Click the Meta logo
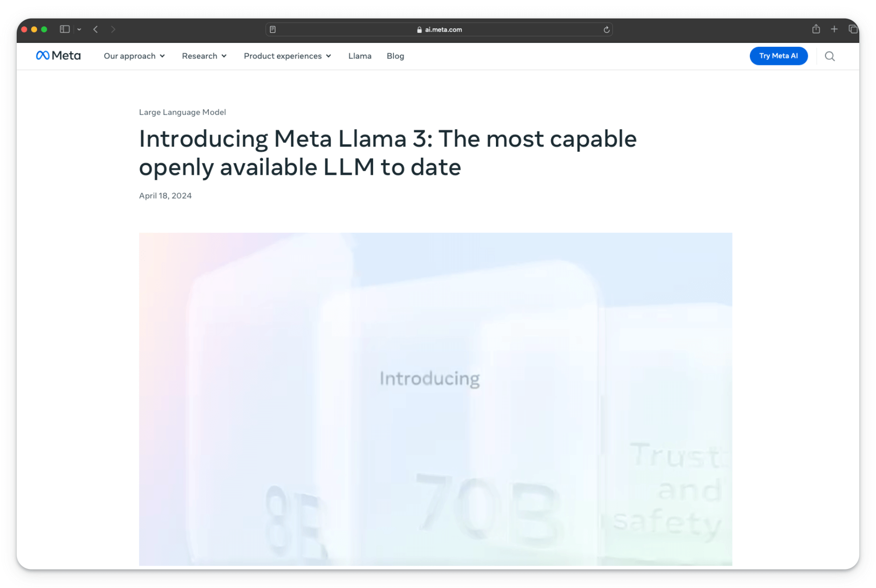The height and width of the screenshot is (588, 876). click(58, 56)
